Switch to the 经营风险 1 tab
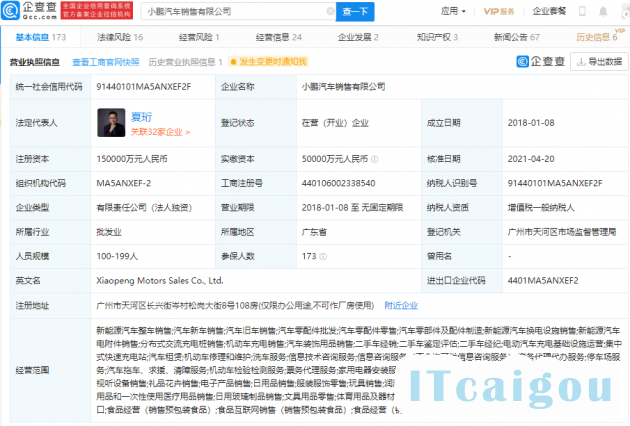 pos(199,37)
